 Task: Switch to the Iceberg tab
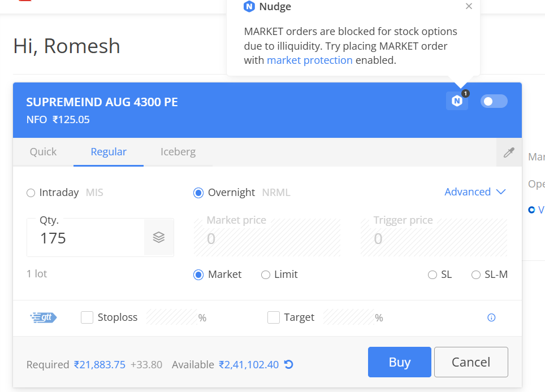tap(178, 152)
